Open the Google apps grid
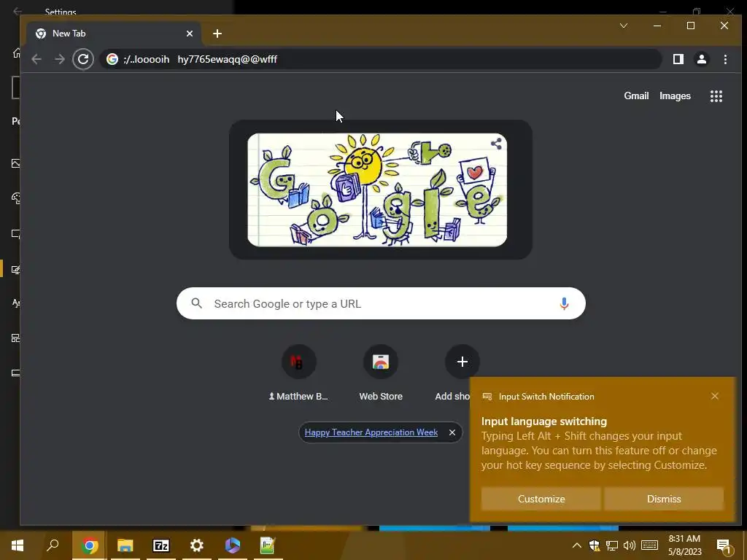This screenshot has width=747, height=560. pyautogui.click(x=716, y=96)
